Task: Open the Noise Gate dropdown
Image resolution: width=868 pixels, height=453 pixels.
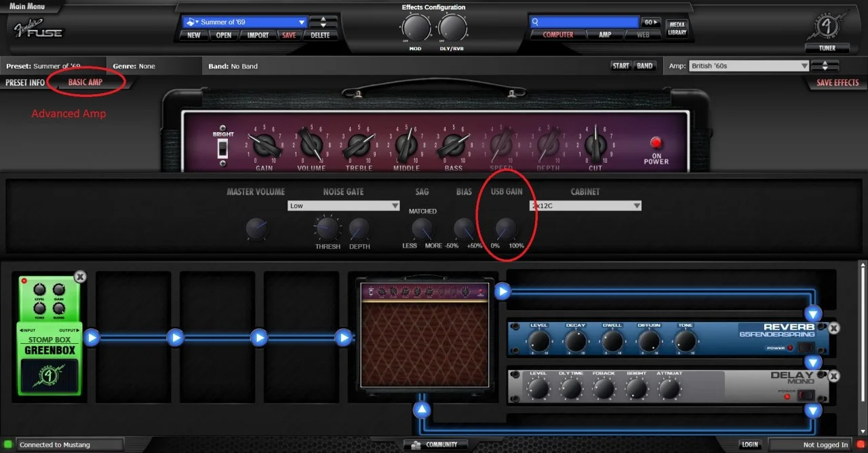Action: (343, 205)
